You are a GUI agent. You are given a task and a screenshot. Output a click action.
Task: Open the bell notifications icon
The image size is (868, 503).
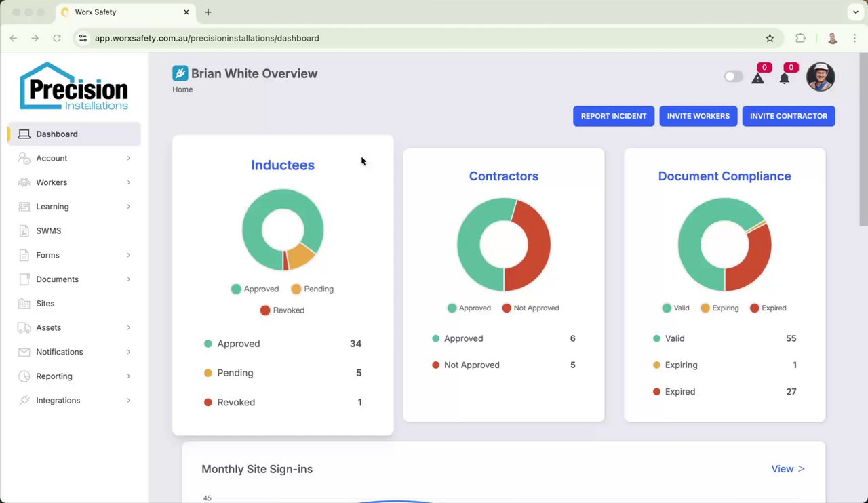pos(785,78)
